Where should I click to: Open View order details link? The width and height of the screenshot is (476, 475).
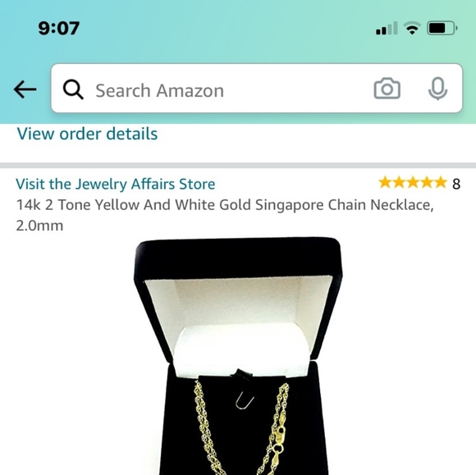88,134
